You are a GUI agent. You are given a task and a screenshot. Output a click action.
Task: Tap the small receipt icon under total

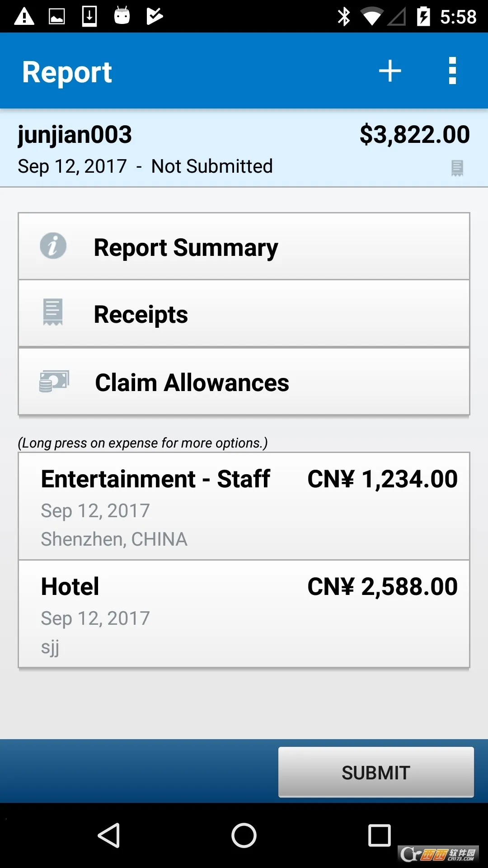click(457, 168)
